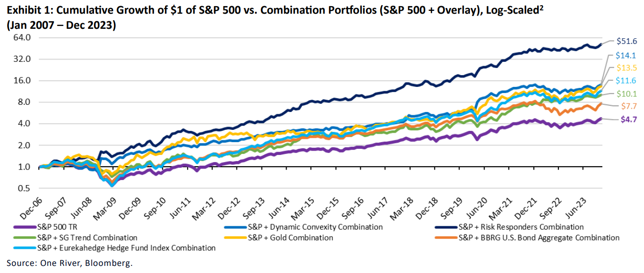Click the $51.6 end-value data label
Screen dimensions: 644x273
(627, 41)
